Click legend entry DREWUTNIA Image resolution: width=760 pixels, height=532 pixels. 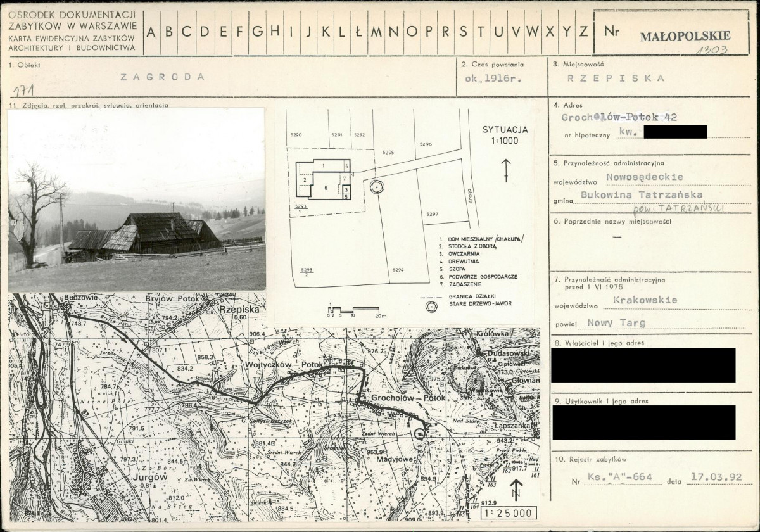pos(464,262)
